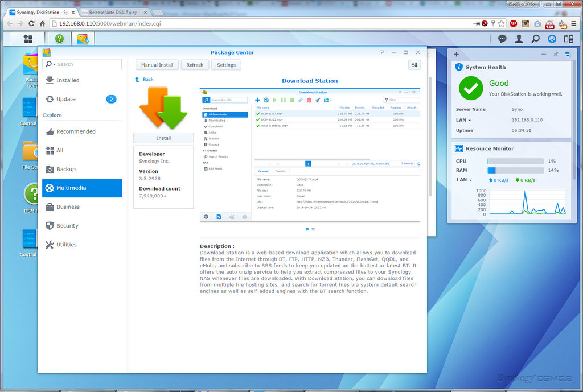Click the network traffic graph

[527, 201]
